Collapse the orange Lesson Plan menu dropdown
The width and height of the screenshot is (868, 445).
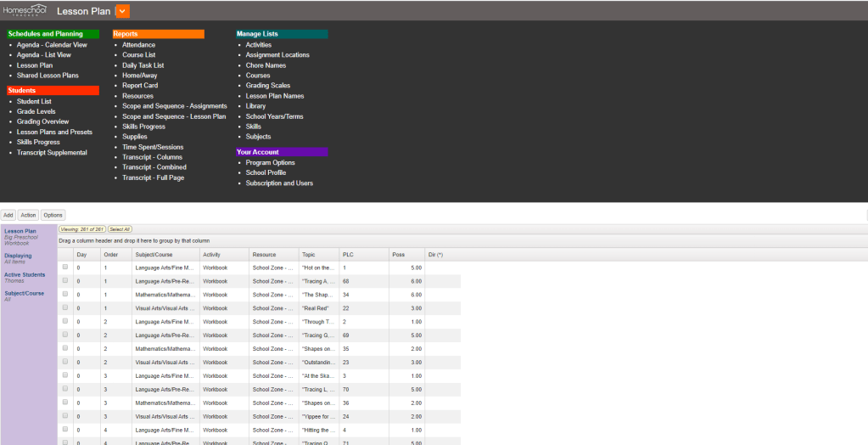123,11
